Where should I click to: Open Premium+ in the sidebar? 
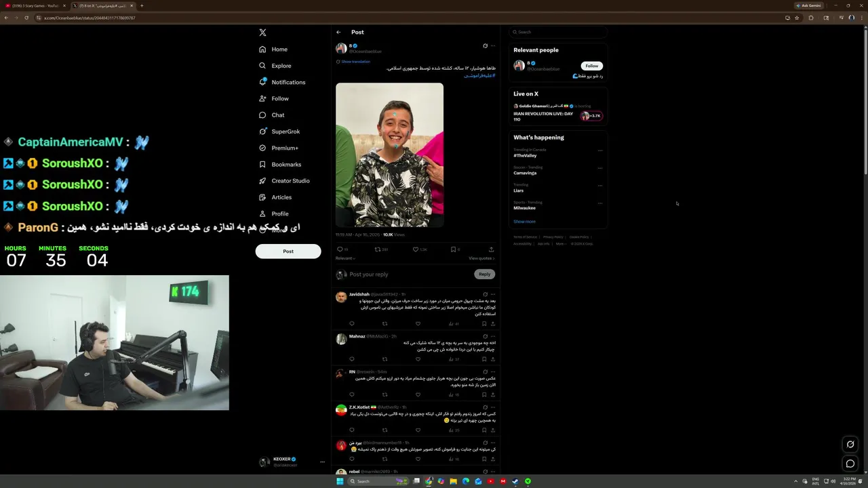coord(279,148)
